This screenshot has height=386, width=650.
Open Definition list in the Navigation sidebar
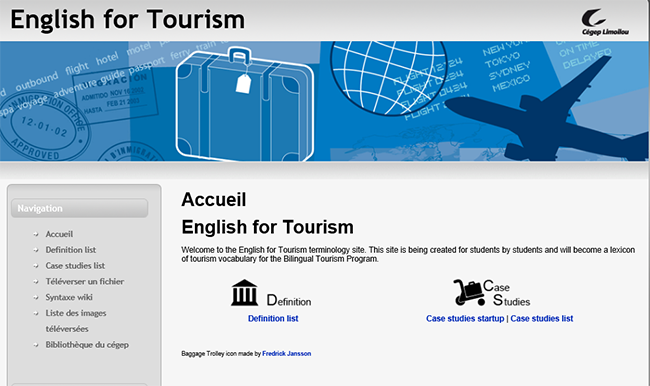(x=70, y=250)
